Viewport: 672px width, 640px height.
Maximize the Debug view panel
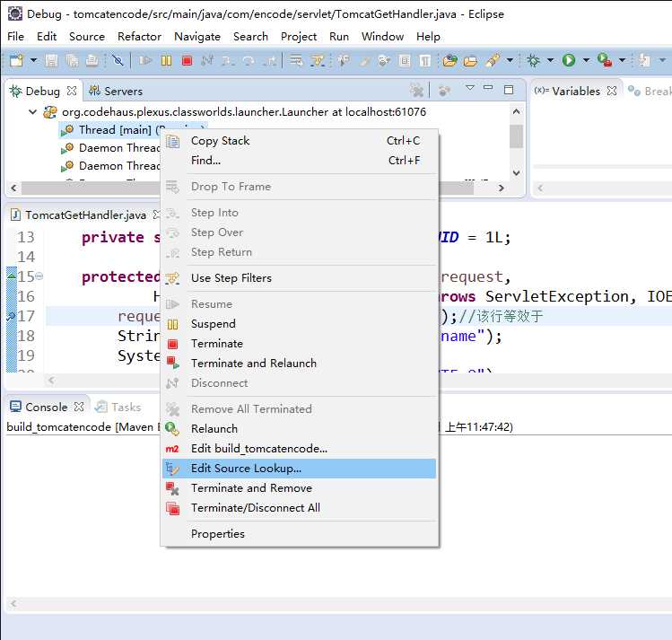509,90
